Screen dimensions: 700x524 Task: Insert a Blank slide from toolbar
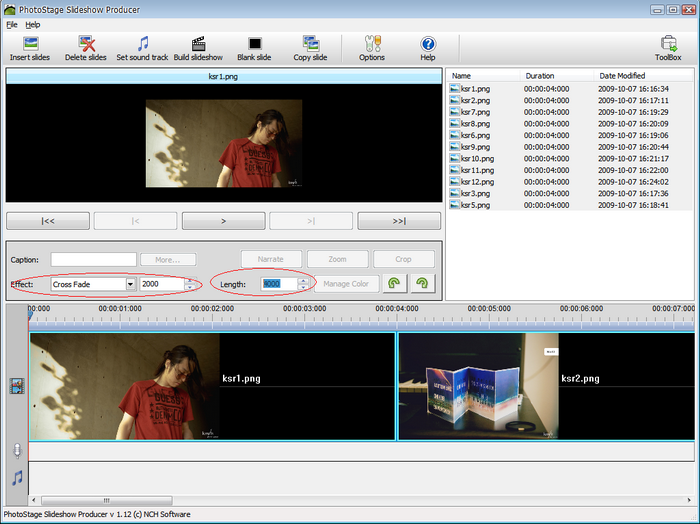254,45
